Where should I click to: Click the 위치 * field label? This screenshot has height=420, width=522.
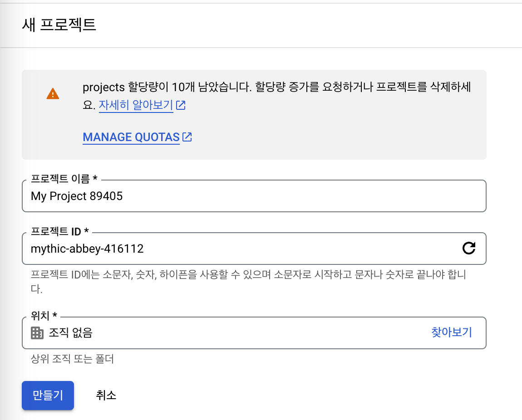44,316
